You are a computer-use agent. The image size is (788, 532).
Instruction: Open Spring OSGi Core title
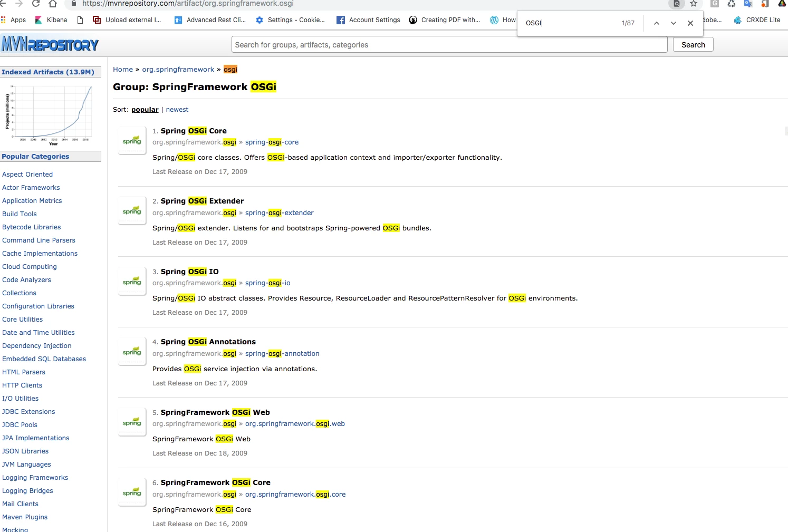click(x=194, y=131)
